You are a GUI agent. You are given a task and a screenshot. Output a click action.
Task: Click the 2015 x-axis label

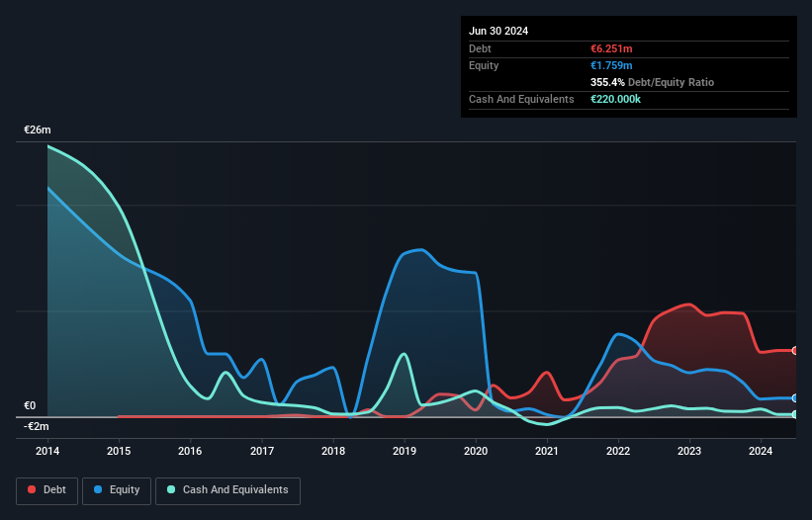(x=119, y=451)
